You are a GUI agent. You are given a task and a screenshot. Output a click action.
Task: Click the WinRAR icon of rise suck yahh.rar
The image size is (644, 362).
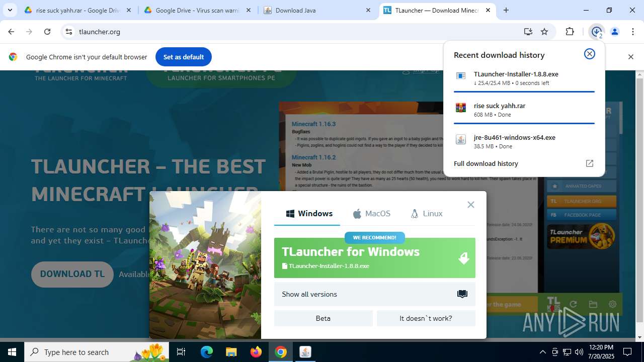[x=461, y=108]
